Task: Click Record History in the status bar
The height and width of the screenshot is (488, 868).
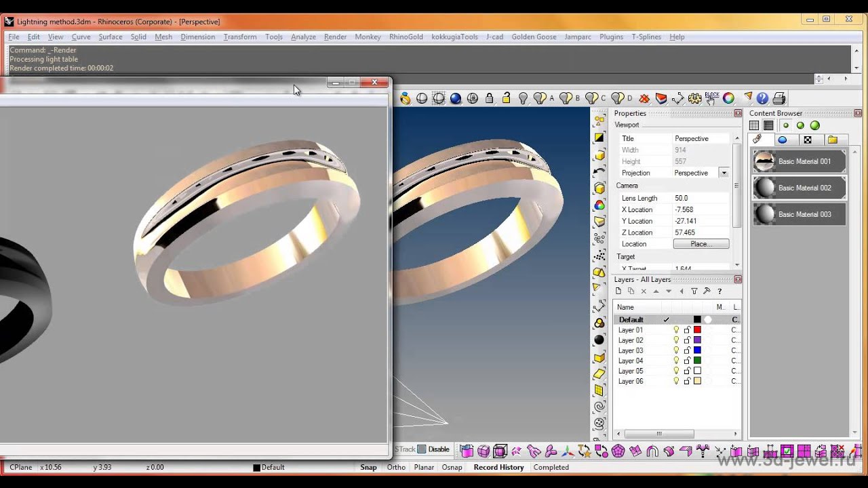Action: point(498,467)
